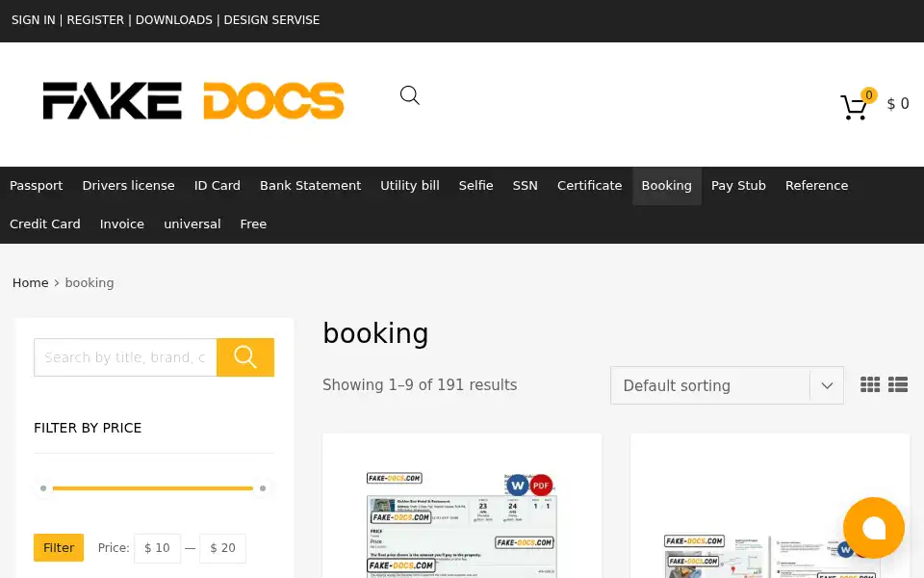Screen dimensions: 924x578
Task: Open the Utility bill category
Action: tap(410, 185)
